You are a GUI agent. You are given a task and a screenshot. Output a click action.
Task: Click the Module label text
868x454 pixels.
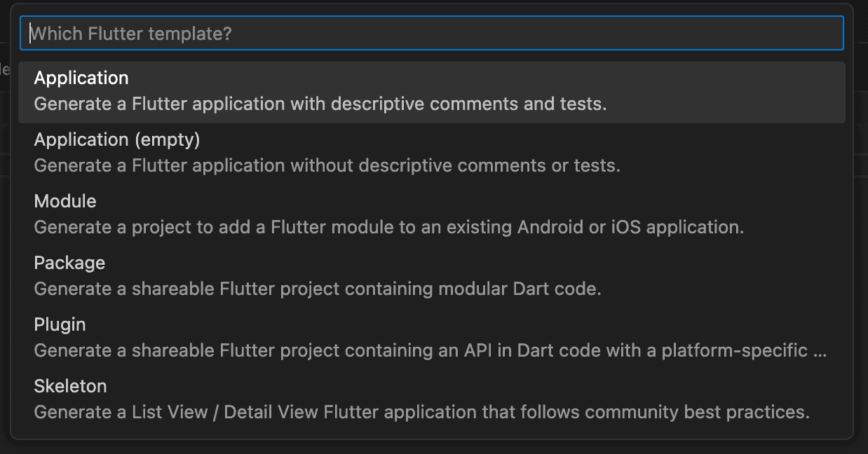pos(65,201)
